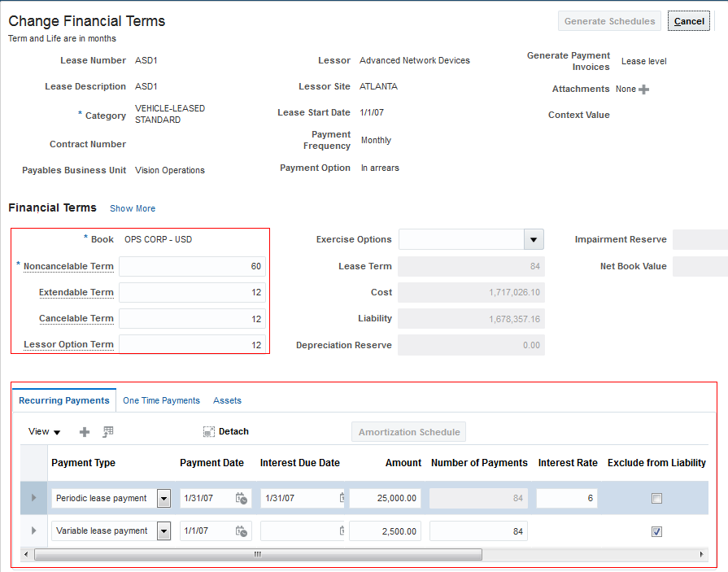The image size is (728, 572).
Task: Click the Cancel button
Action: click(x=688, y=21)
